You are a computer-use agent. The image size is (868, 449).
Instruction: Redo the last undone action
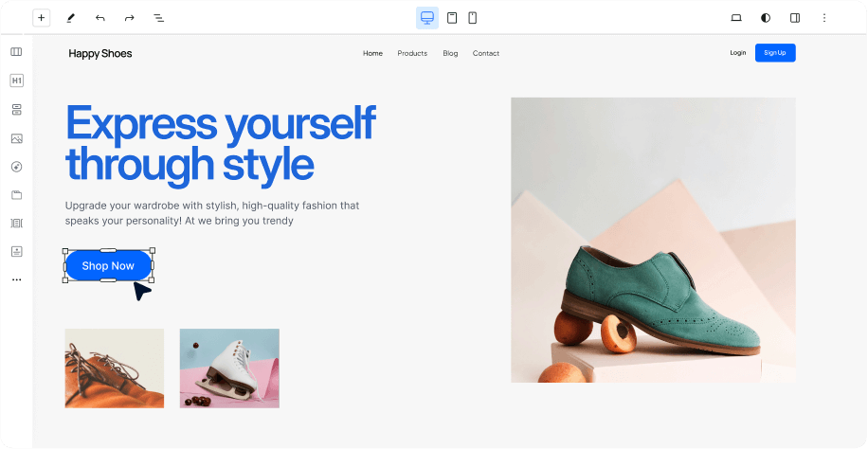click(130, 18)
